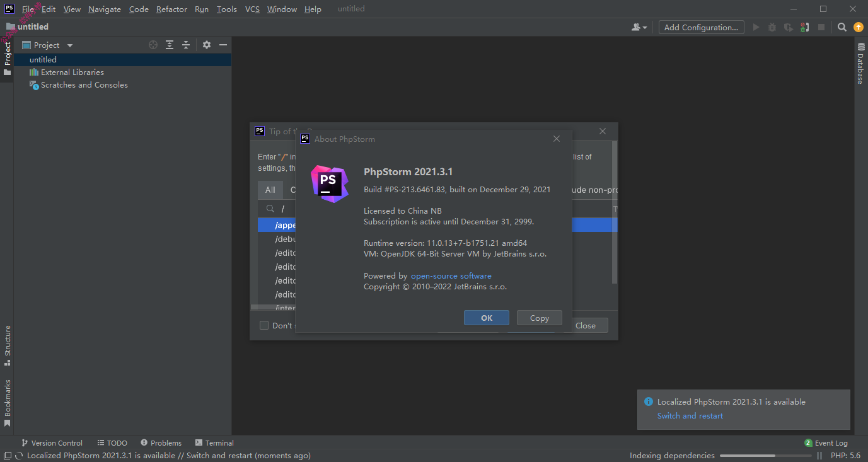Image resolution: width=868 pixels, height=462 pixels.
Task: Click the green Run icon in toolbar
Action: [x=756, y=27]
